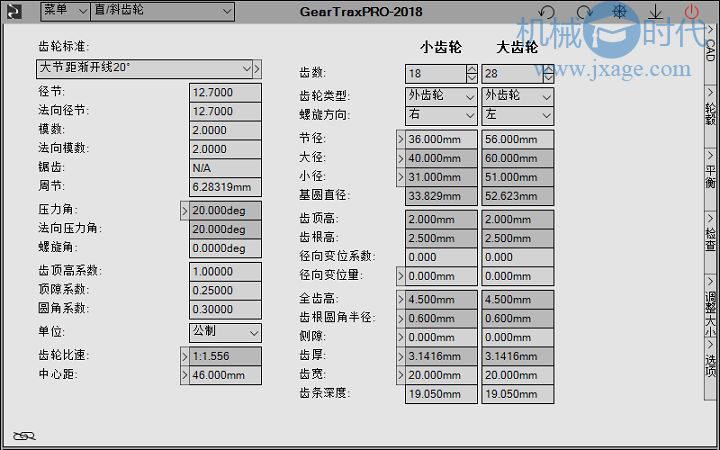Click the 压力角 field showing 20.000deg

click(x=225, y=211)
